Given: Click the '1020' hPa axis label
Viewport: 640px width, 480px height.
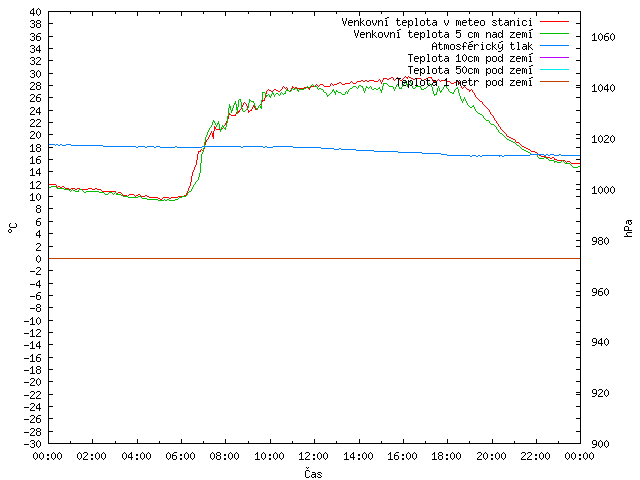Looking at the screenshot, I should (603, 139).
